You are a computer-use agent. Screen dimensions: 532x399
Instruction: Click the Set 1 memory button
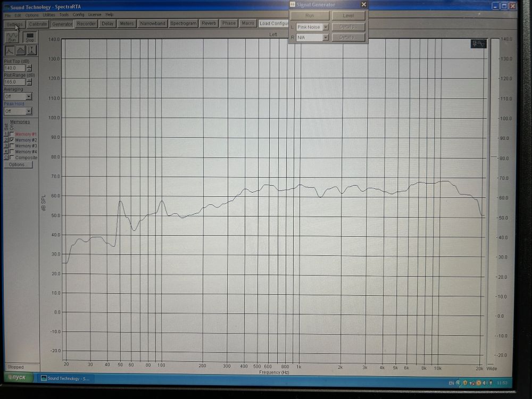click(6, 134)
